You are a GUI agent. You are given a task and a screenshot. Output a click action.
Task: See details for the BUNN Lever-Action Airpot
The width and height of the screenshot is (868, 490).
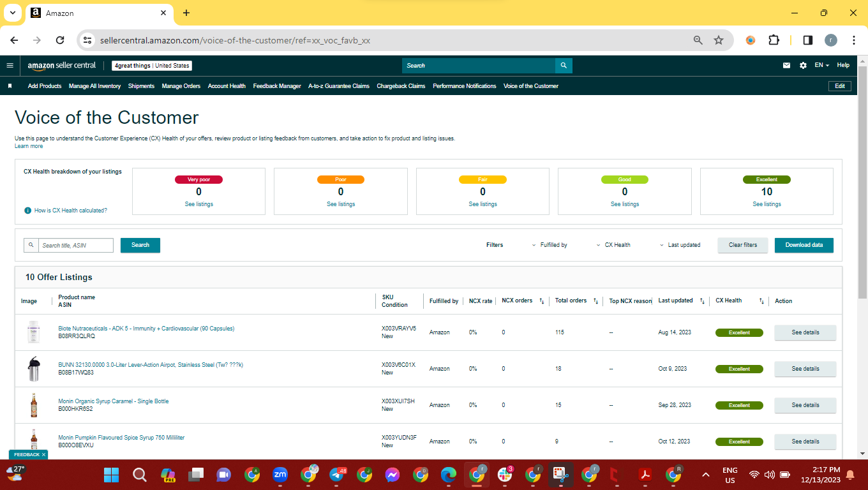[805, 369]
